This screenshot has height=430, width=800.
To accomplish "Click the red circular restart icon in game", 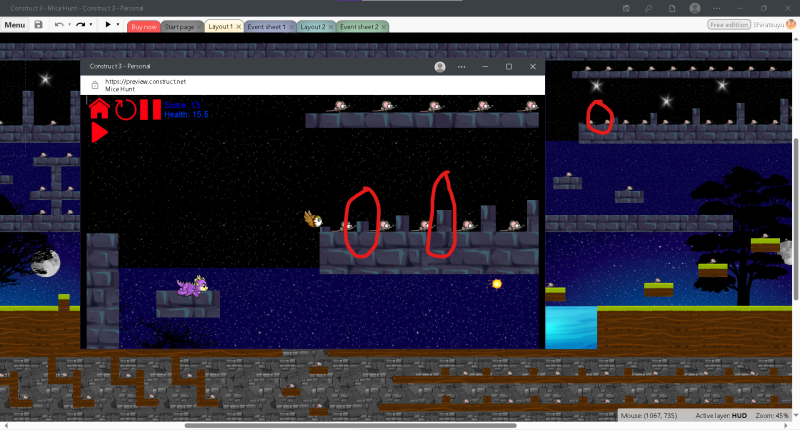I will (126, 110).
